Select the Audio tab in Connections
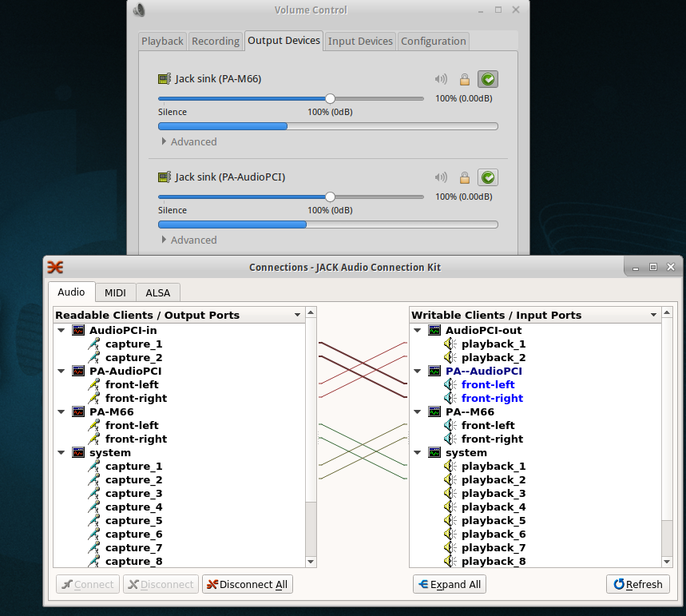 [x=71, y=292]
